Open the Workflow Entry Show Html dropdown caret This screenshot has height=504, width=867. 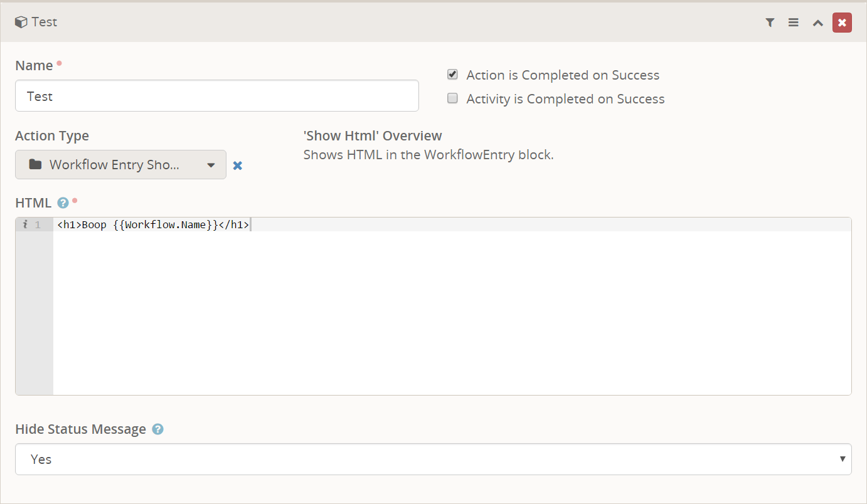pos(211,165)
